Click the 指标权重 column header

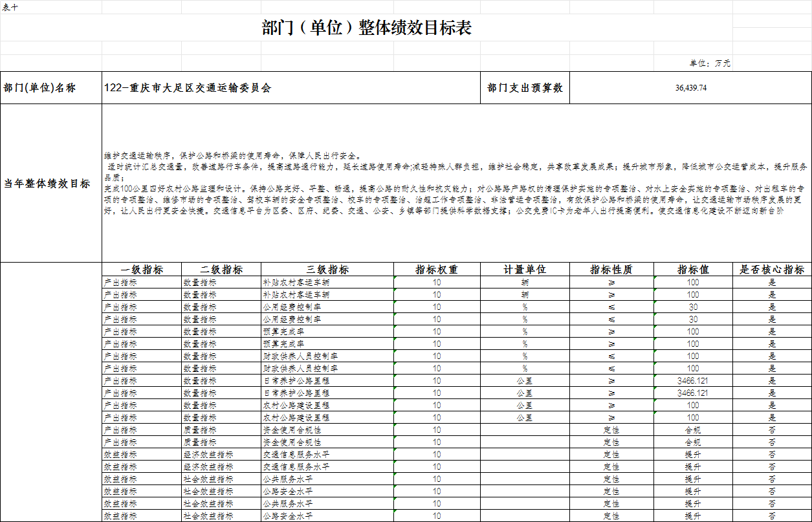click(x=437, y=270)
